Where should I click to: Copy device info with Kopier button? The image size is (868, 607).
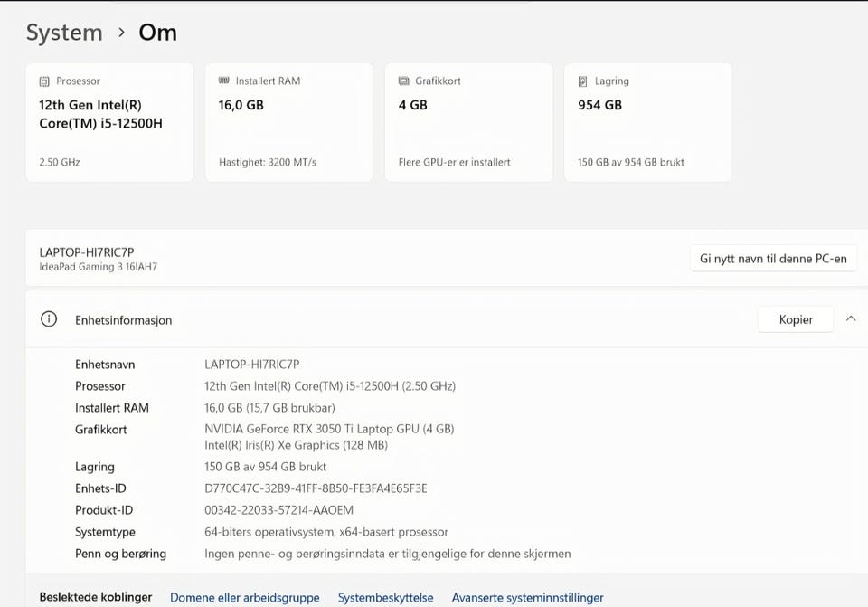[x=796, y=319]
